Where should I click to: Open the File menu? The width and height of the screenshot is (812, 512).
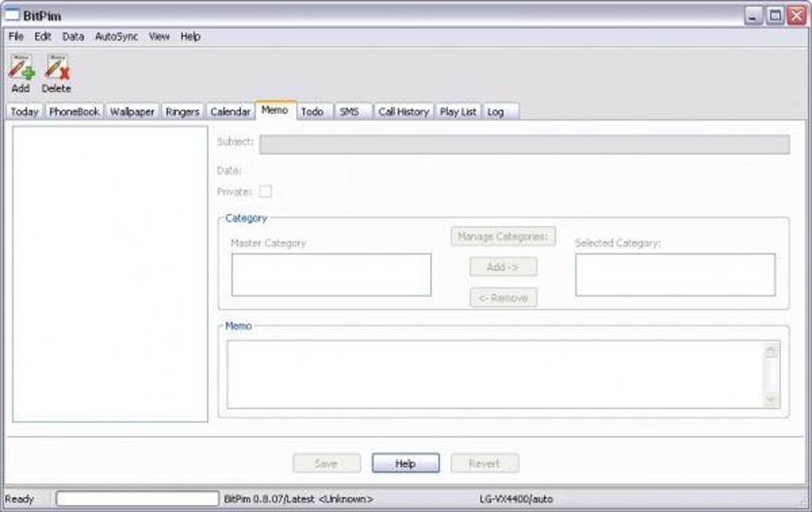click(16, 37)
